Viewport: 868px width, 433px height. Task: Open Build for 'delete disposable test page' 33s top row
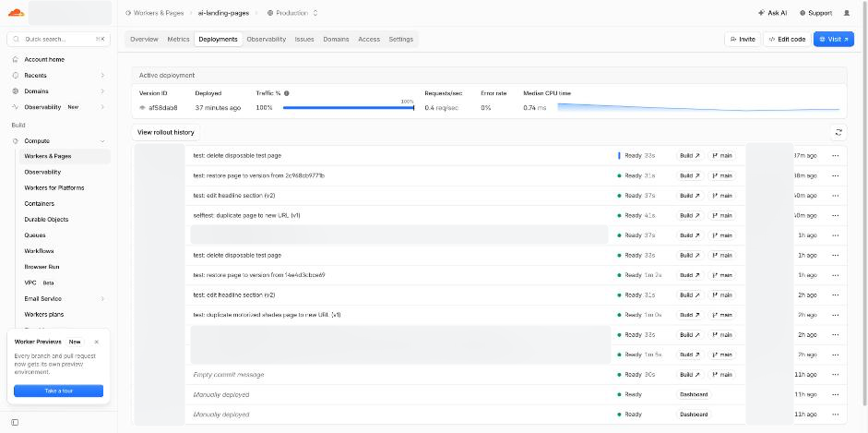tap(690, 156)
